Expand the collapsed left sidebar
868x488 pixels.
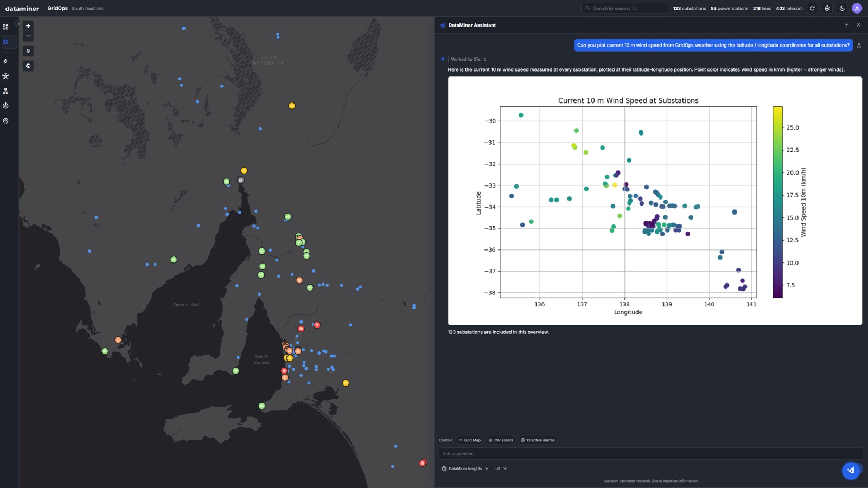[x=18, y=24]
